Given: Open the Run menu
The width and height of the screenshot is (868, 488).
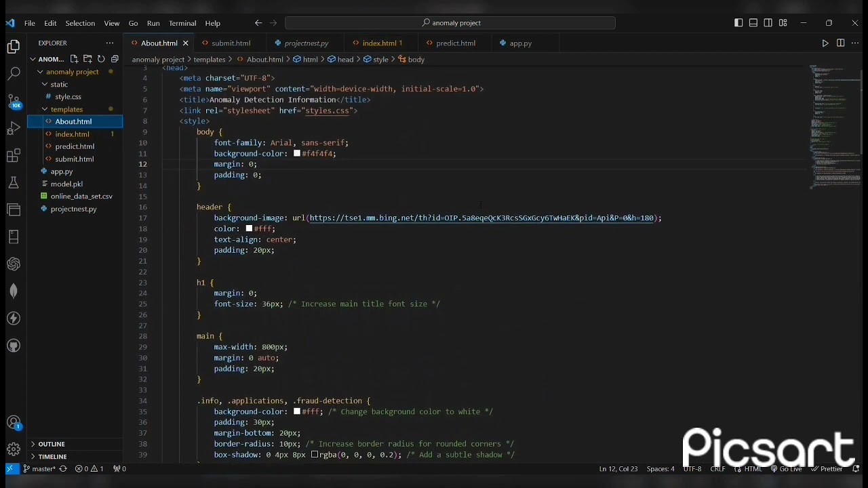Looking at the screenshot, I should (153, 23).
